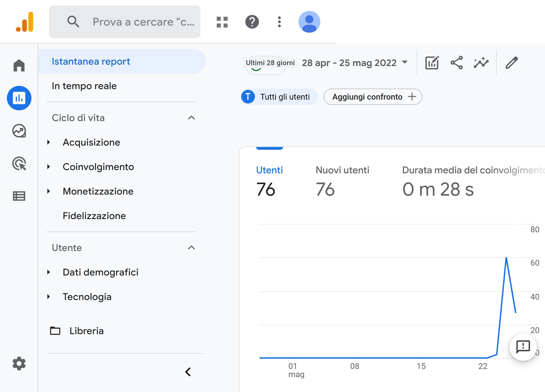Collapse the Ciclo di vita section

(x=191, y=118)
